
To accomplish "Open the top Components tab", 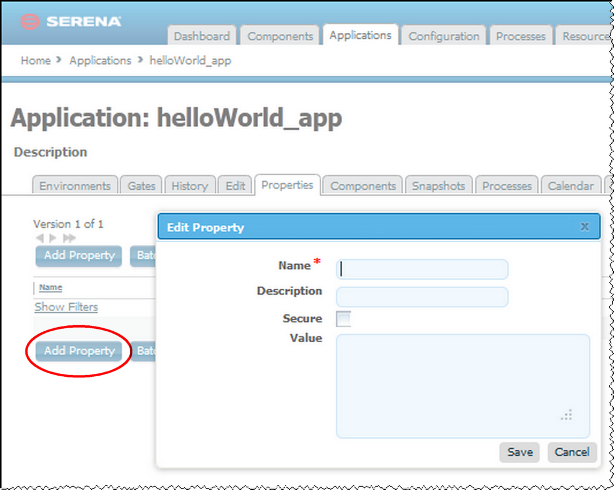I will 280,36.
